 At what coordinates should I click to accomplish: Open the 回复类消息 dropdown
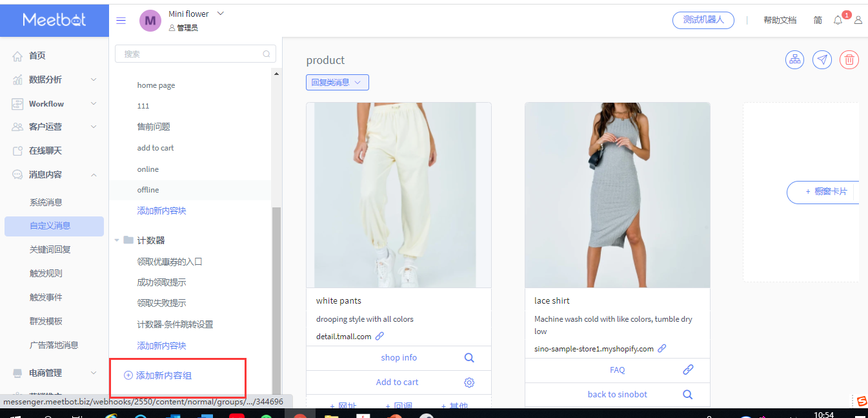pos(338,82)
